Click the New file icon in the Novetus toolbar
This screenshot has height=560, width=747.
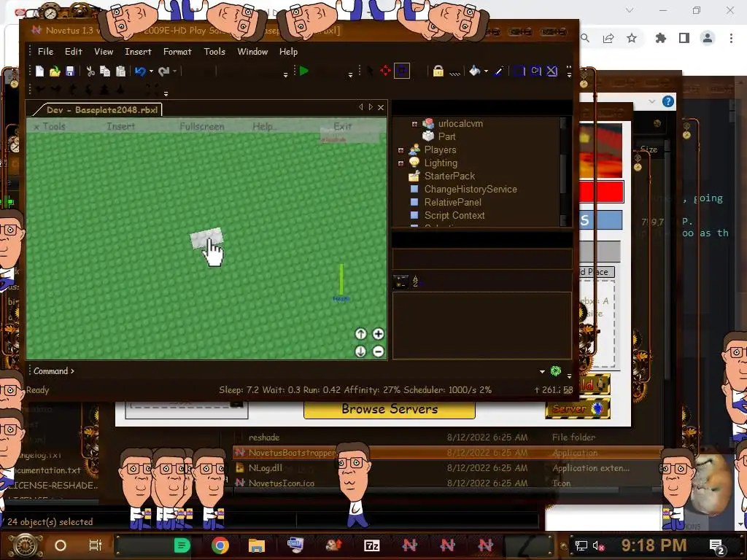[39, 71]
